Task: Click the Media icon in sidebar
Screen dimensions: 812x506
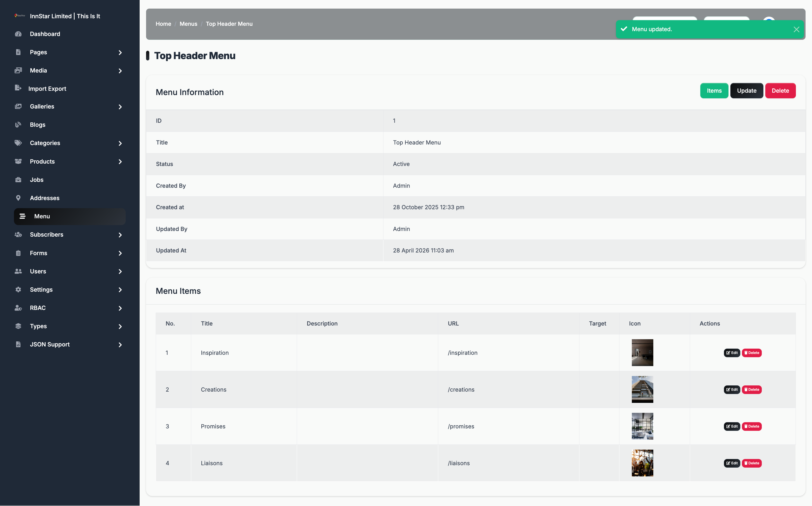Action: [18, 70]
